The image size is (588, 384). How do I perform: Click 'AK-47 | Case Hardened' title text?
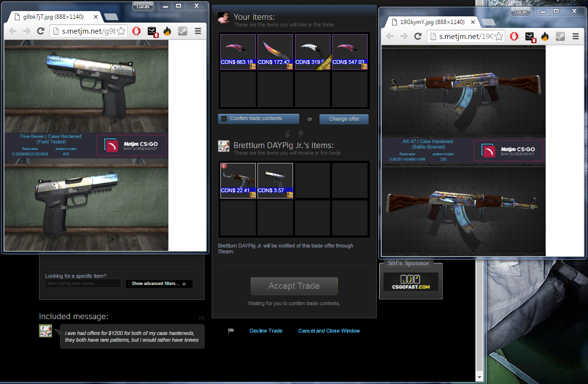point(428,142)
